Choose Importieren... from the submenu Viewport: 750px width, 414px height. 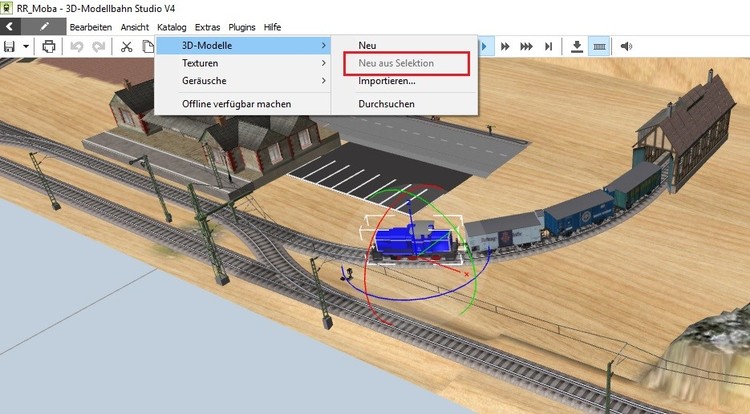[387, 81]
